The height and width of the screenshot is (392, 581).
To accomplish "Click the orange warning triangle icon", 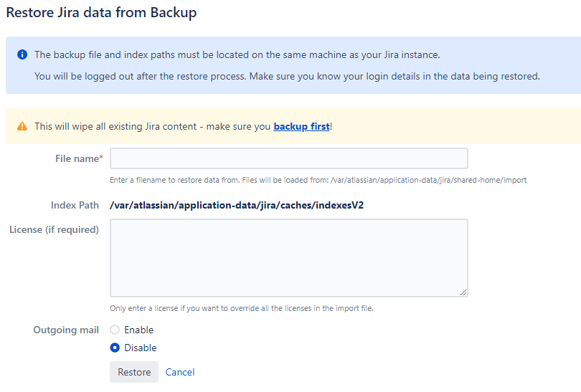I will pos(22,127).
